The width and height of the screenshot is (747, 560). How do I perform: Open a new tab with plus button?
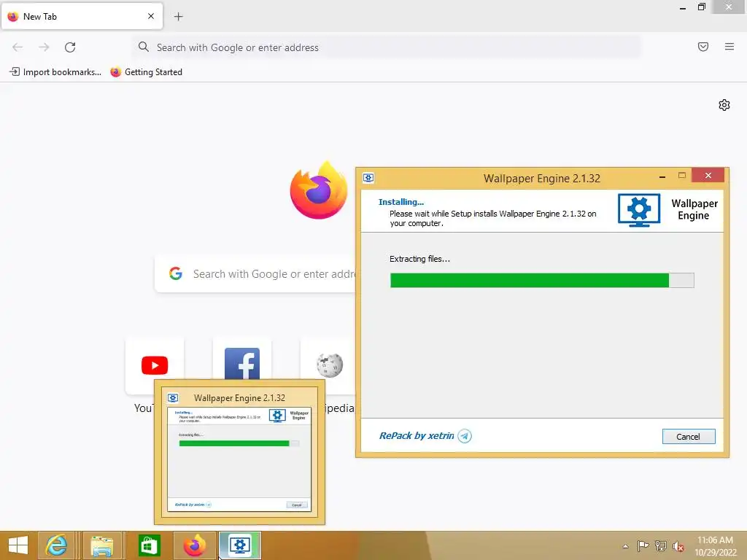pyautogui.click(x=178, y=17)
